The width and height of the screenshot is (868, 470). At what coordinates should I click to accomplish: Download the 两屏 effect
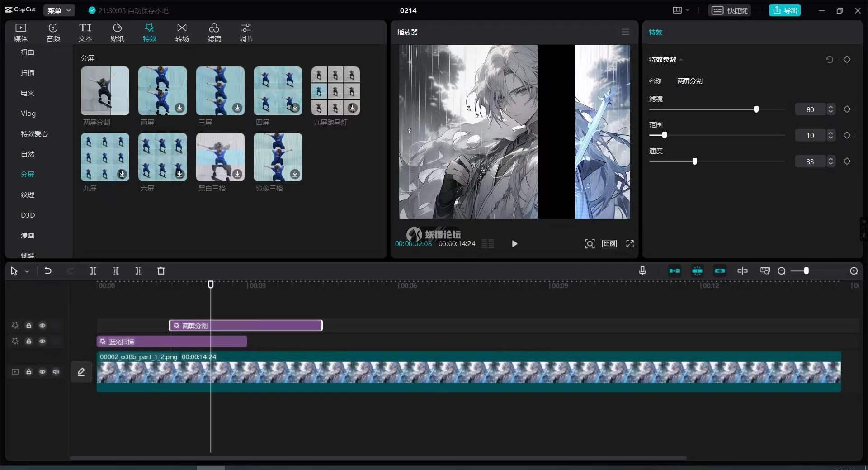click(179, 108)
